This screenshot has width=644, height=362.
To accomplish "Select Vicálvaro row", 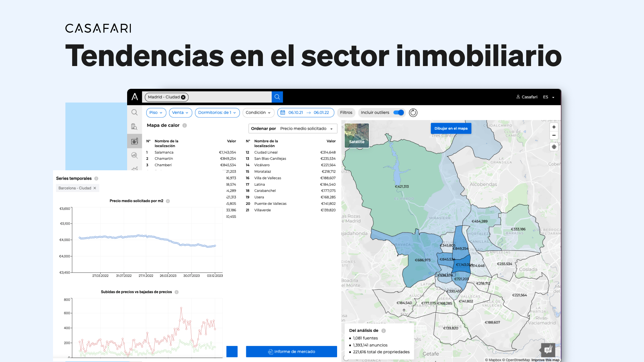I will tap(291, 165).
